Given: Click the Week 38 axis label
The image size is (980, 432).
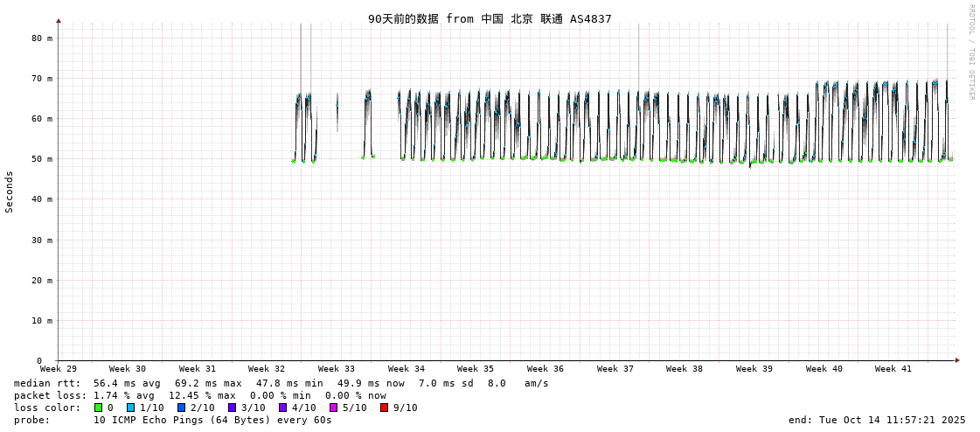Looking at the screenshot, I should (x=685, y=369).
